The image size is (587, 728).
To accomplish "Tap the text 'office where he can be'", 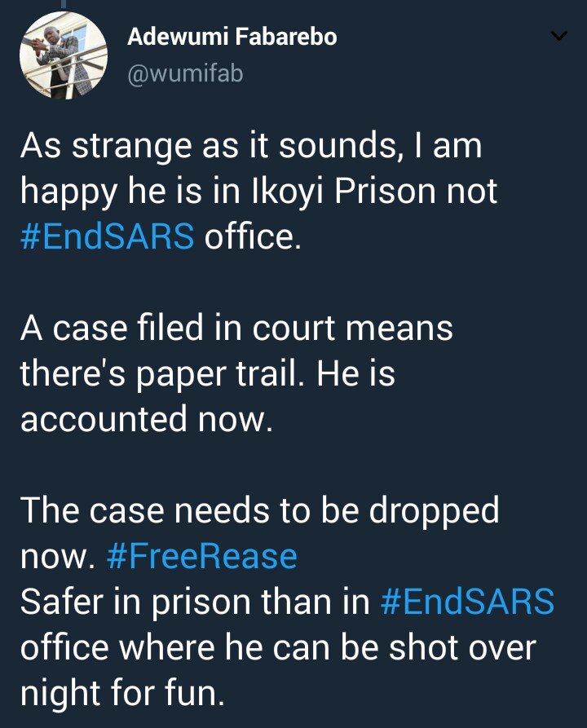I will coord(200,649).
